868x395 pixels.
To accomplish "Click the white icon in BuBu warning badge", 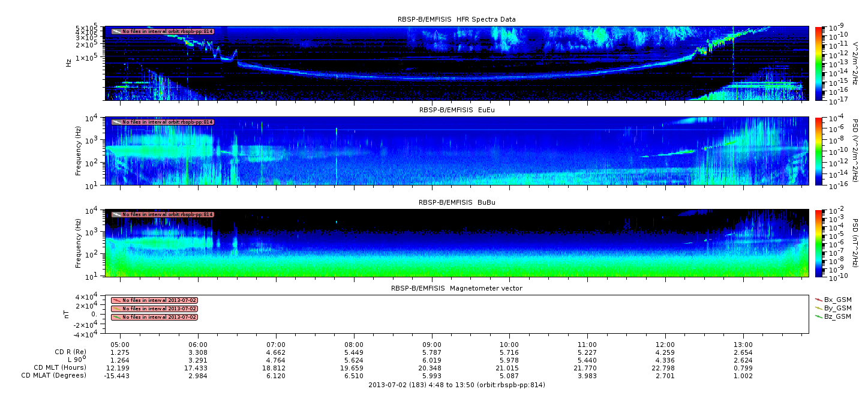I will coord(116,214).
